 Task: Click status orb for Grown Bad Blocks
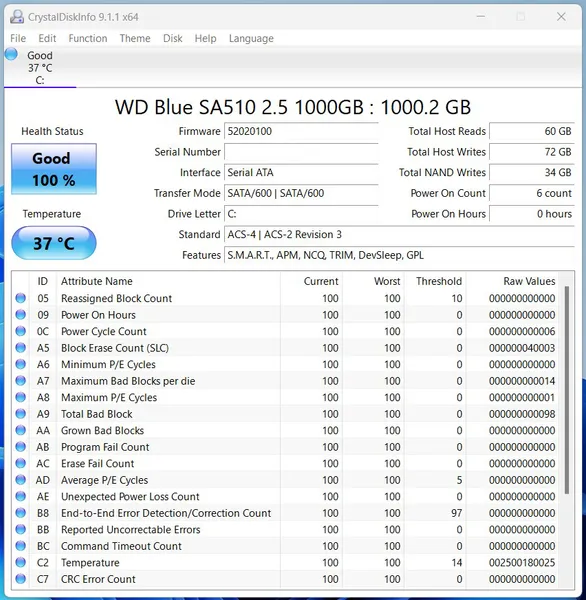(x=21, y=430)
